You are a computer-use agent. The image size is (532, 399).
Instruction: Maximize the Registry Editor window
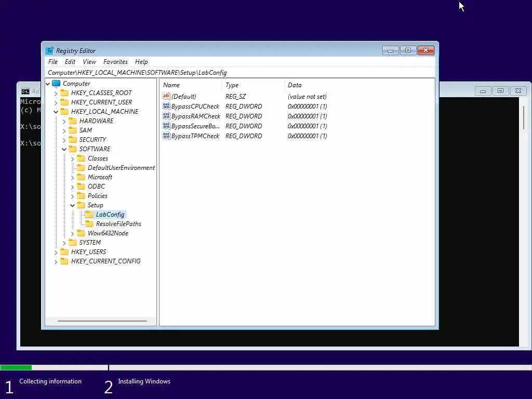[x=408, y=50]
